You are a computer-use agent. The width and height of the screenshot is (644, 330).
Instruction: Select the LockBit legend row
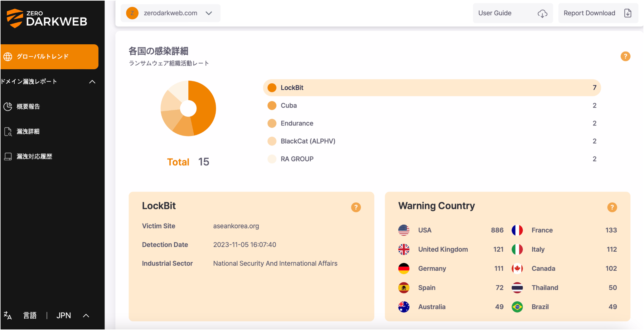[x=432, y=88]
